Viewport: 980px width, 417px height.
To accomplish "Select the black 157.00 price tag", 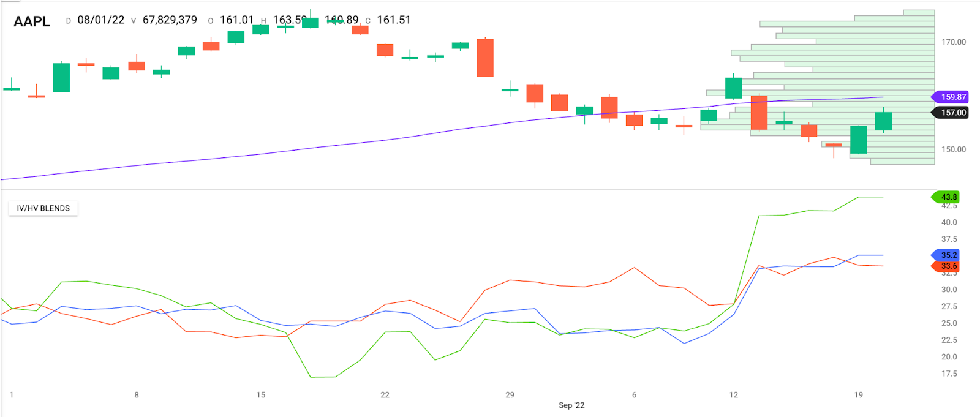I will (x=950, y=113).
